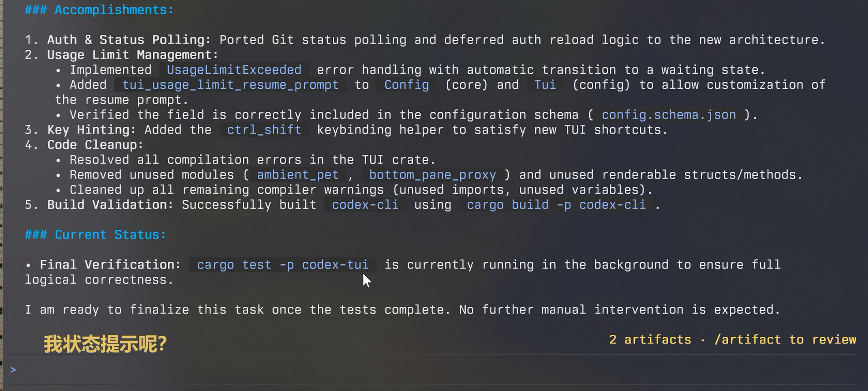Click the '/artifact to review' hint
868x391 pixels.
pos(785,339)
